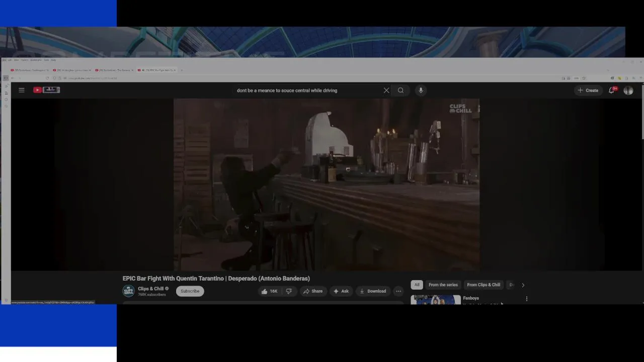Screen dimensions: 644x362
Task: Switch to the third YouTube browser tab
Action: [114, 70]
